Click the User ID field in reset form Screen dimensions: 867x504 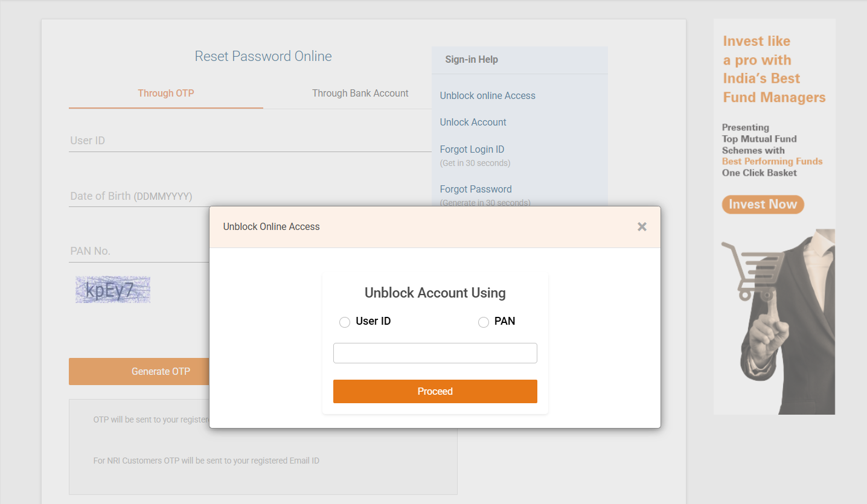click(x=242, y=141)
